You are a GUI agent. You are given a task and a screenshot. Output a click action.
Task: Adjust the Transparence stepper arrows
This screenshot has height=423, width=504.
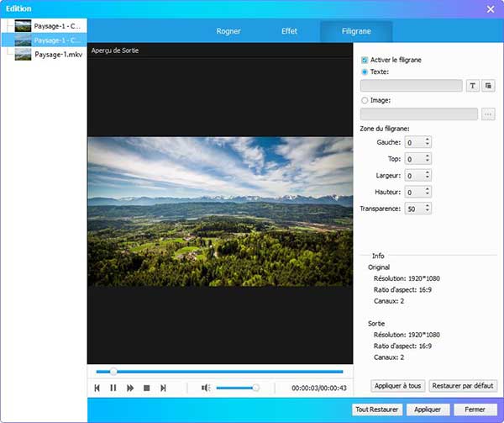[428, 208]
